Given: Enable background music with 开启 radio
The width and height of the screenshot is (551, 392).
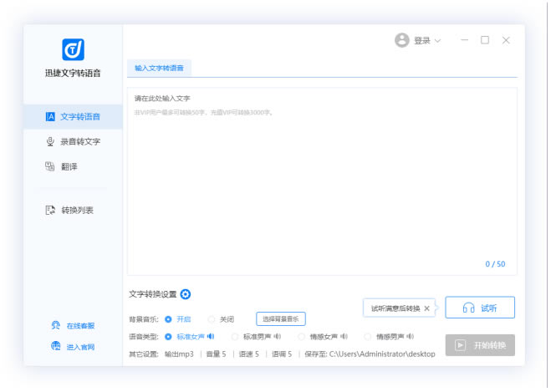Looking at the screenshot, I should [x=169, y=319].
